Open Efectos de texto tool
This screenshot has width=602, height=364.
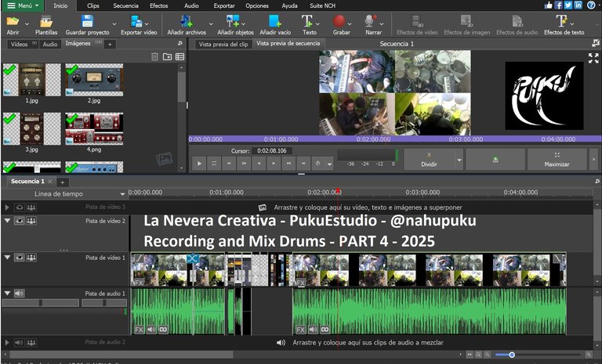coord(564,25)
